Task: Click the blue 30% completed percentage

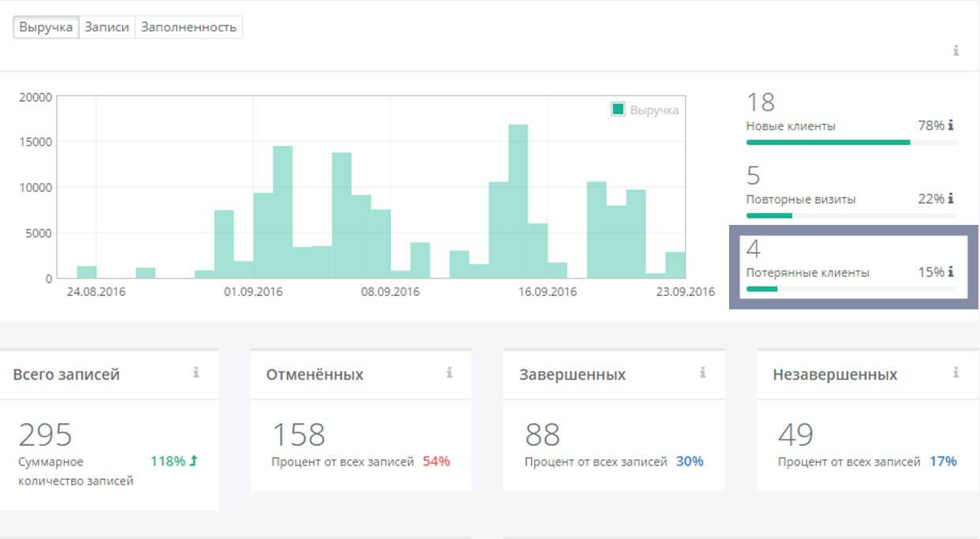Action: (x=690, y=462)
